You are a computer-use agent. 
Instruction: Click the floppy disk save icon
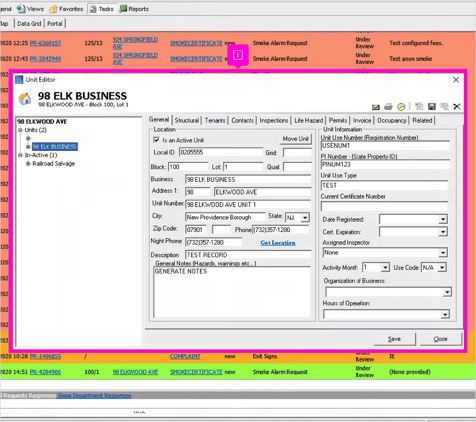(432, 106)
